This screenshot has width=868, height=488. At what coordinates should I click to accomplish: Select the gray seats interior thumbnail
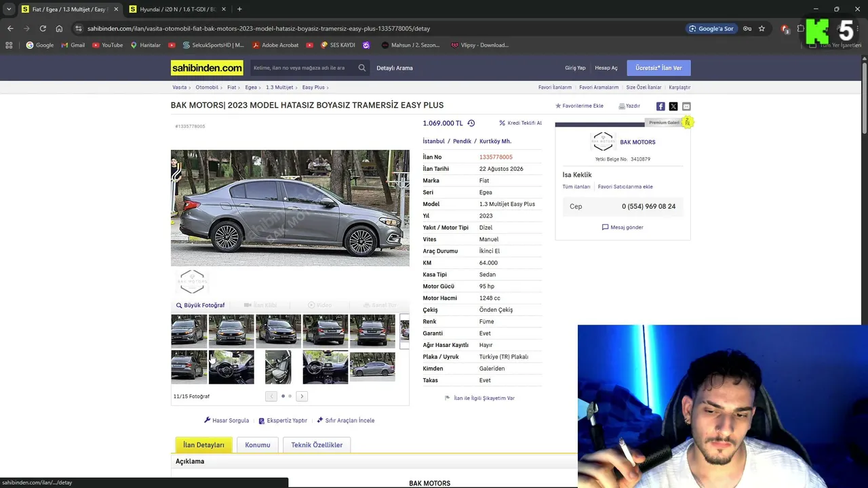click(278, 367)
